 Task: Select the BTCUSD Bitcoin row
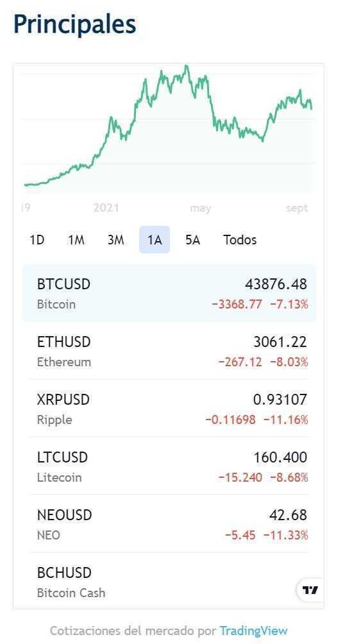[169, 293]
